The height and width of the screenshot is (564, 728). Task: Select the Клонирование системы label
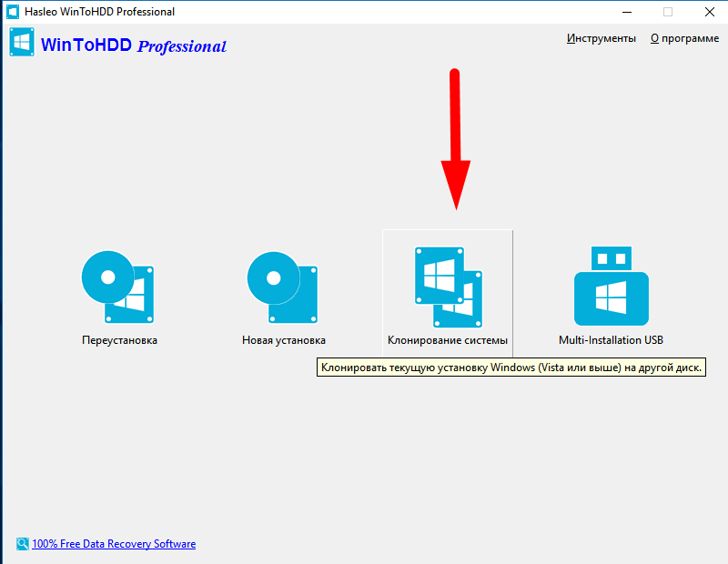448,340
